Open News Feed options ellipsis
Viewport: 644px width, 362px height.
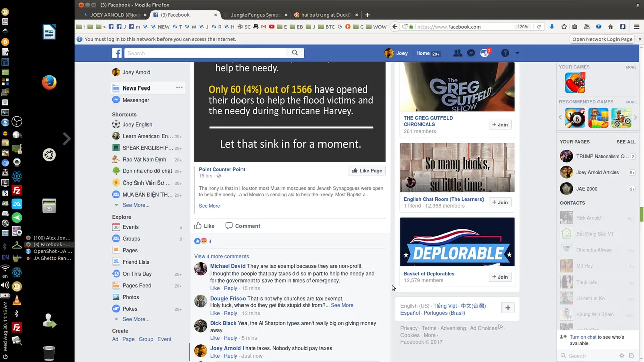pyautogui.click(x=179, y=88)
